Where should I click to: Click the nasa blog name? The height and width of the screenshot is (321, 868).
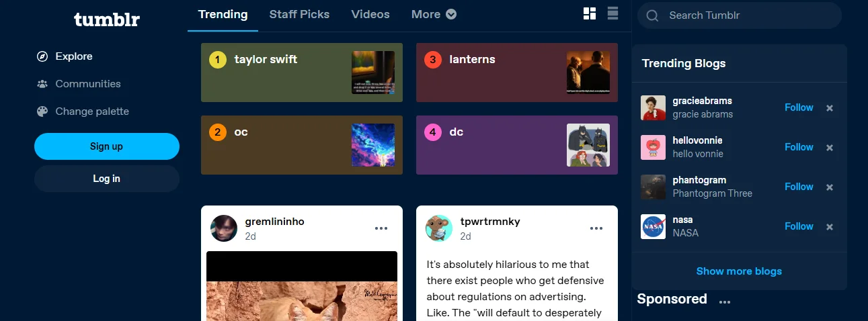click(x=682, y=220)
